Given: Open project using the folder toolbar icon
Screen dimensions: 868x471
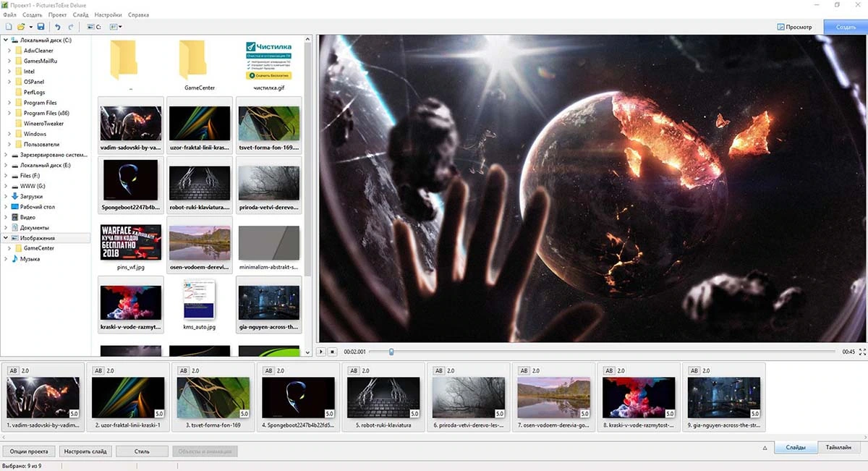Looking at the screenshot, I should coord(21,27).
